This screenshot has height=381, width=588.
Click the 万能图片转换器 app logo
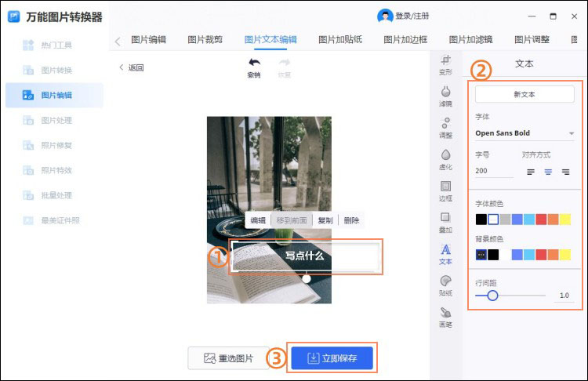14,16
